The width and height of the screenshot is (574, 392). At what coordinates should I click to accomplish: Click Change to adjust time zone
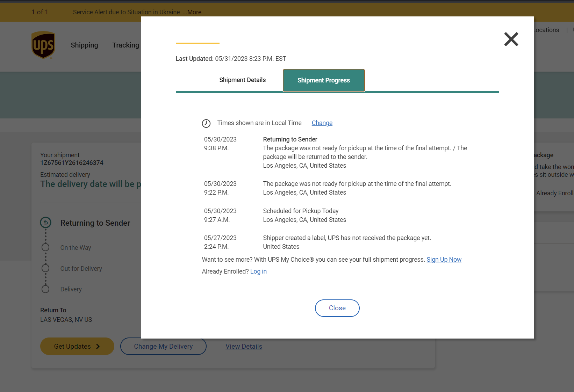[x=322, y=123]
